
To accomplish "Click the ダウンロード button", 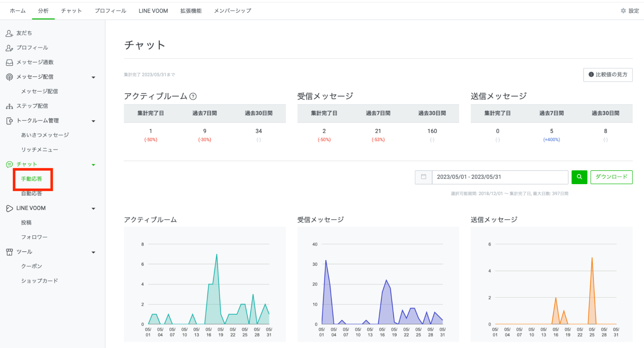I will tap(611, 177).
